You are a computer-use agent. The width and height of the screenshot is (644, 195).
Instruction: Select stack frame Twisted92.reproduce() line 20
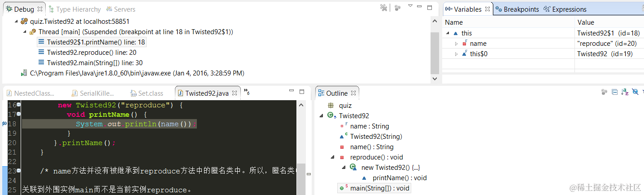point(87,52)
